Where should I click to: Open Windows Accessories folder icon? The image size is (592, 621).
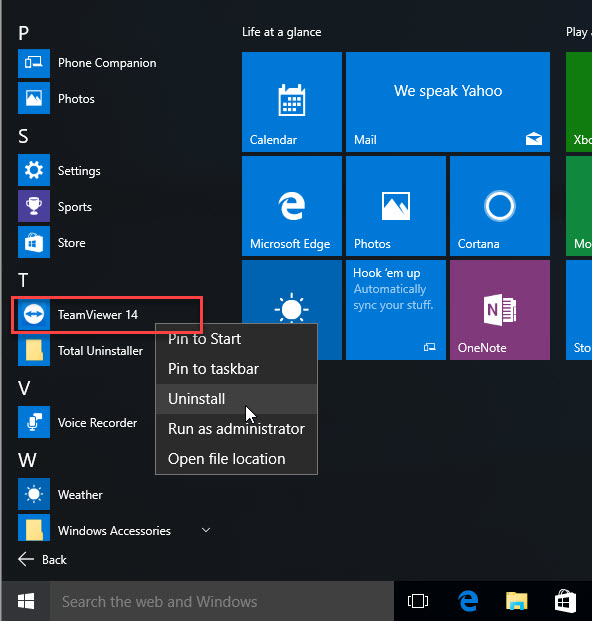34,528
